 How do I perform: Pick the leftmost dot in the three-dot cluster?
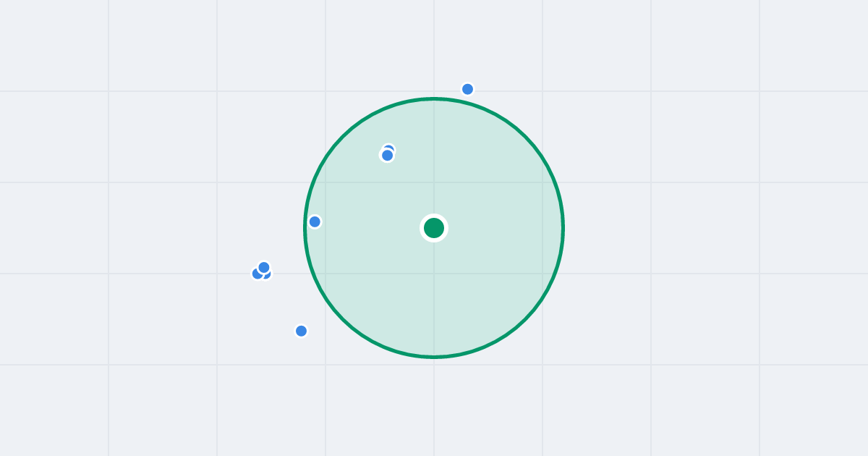(x=257, y=274)
